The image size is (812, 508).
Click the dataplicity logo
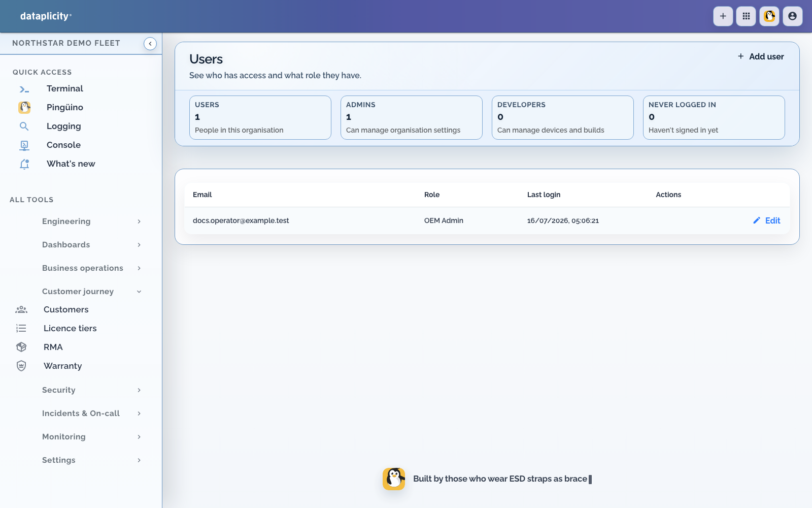coord(46,16)
